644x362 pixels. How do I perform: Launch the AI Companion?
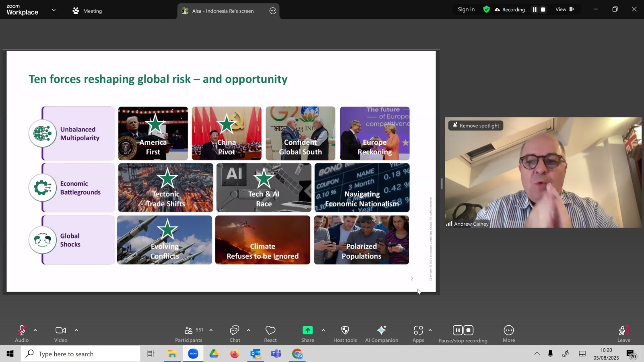click(x=382, y=334)
